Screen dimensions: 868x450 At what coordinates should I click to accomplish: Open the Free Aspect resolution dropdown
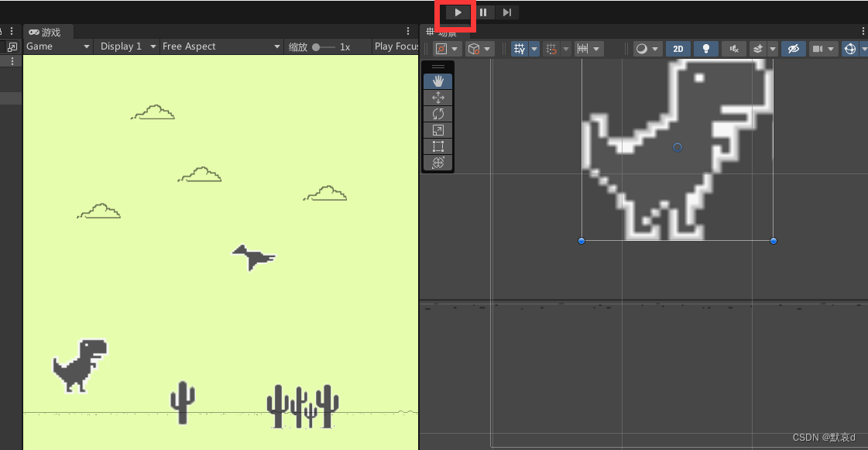[x=221, y=46]
